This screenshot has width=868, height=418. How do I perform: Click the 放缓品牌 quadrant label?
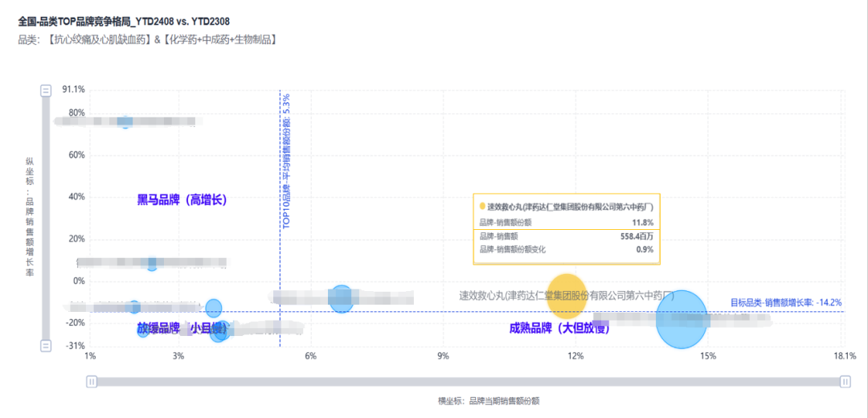158,328
